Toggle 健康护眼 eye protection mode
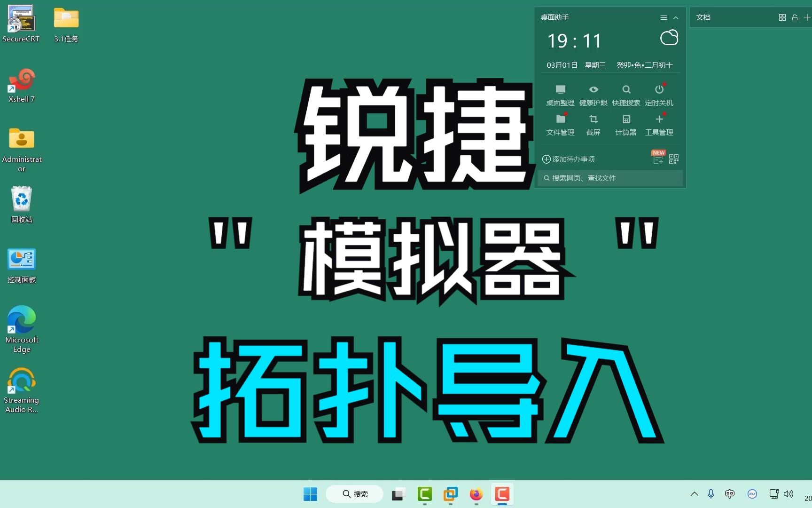 593,95
